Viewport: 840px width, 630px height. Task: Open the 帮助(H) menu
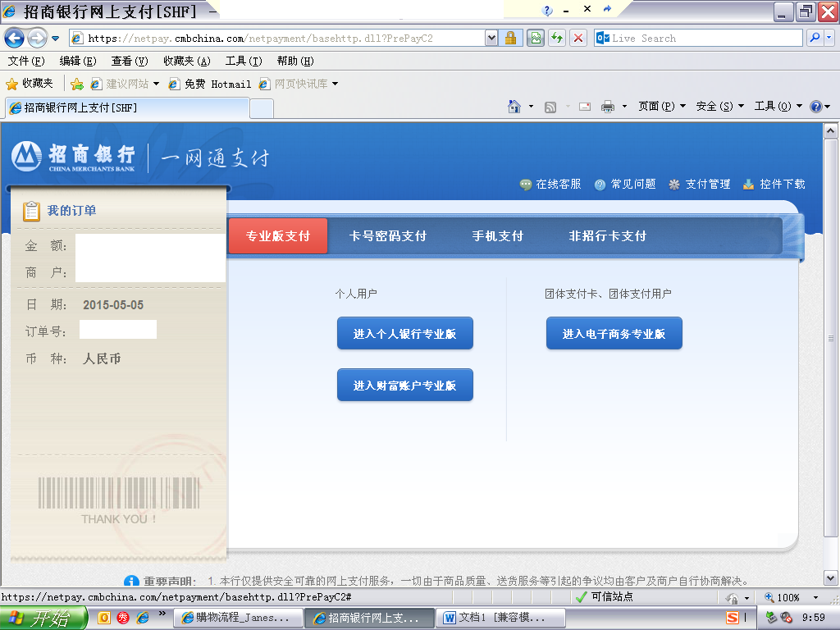point(295,61)
